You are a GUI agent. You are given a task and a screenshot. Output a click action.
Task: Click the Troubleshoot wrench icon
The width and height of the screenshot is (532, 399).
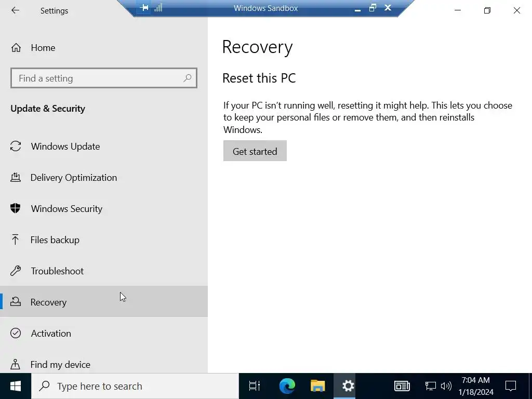[x=16, y=271]
